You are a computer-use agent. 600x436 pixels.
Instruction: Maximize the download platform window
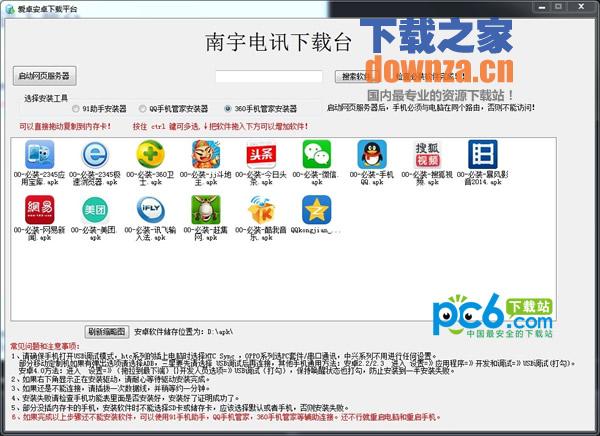(x=559, y=7)
